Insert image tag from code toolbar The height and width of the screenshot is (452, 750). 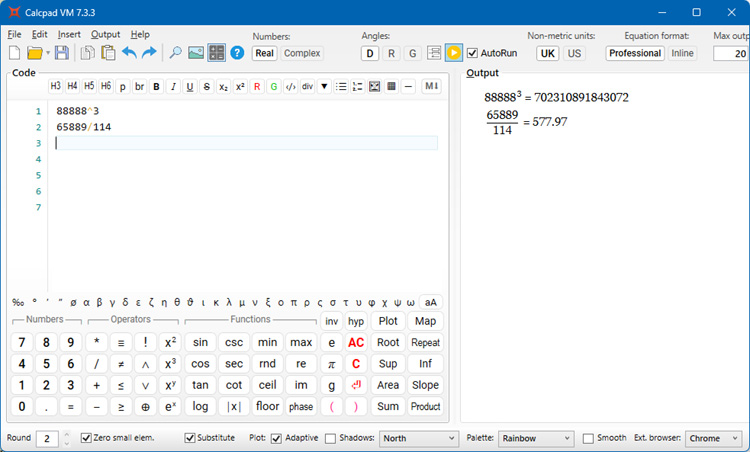pos(375,87)
